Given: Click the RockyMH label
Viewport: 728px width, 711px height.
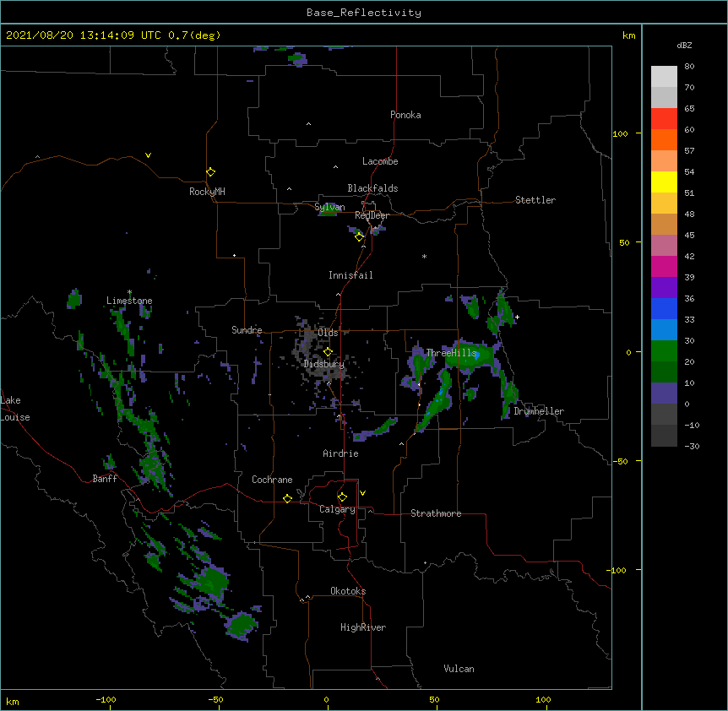Looking at the screenshot, I should (x=207, y=192).
